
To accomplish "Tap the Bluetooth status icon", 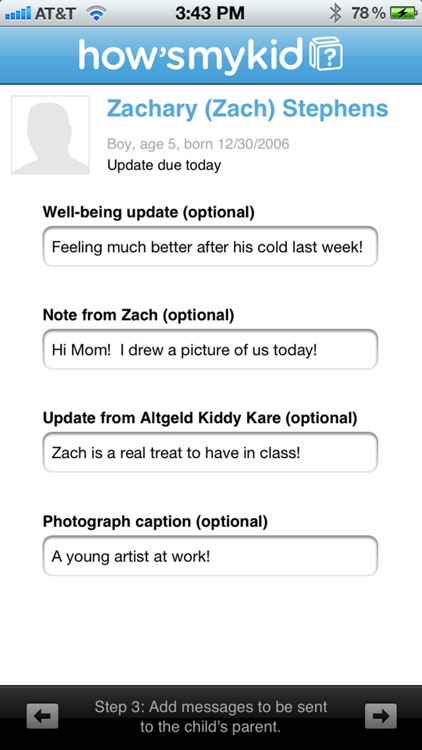I will point(335,13).
